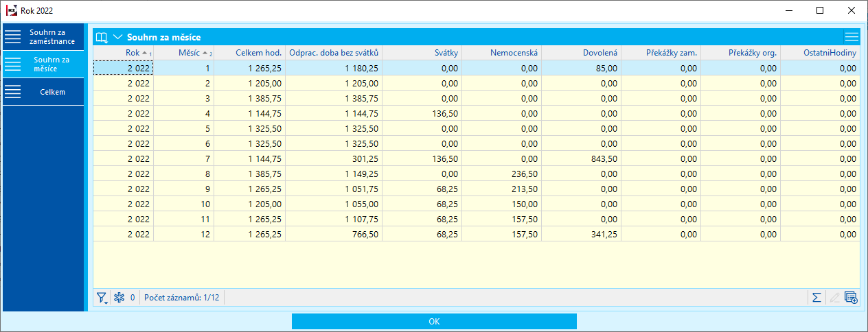Click the snowflake icon in status bar
Viewport: 868px width, 332px height.
119,298
